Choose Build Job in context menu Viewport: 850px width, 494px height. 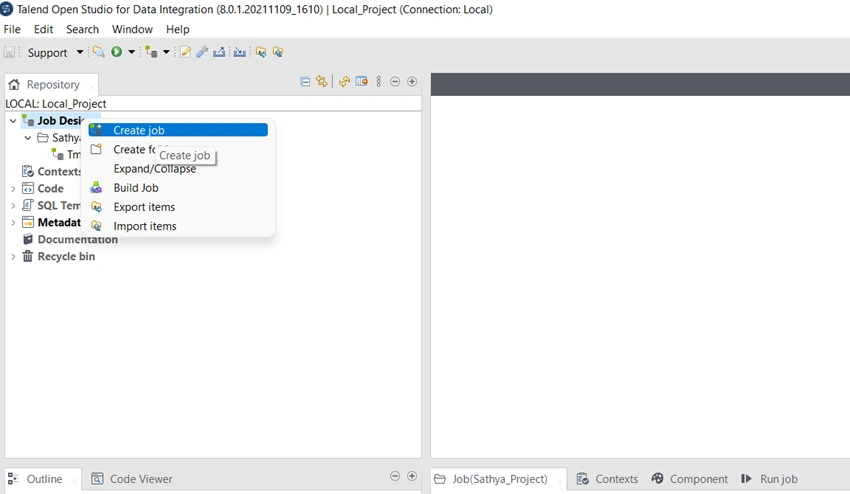pos(178,188)
